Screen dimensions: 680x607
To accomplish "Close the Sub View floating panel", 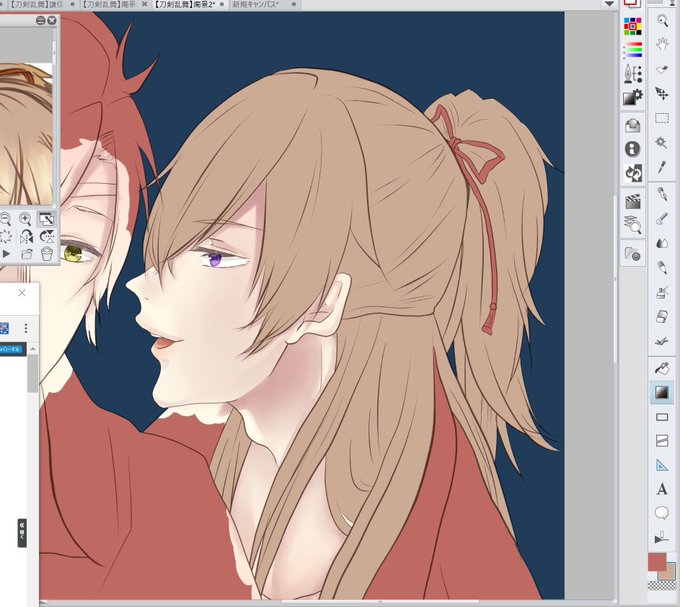I will tap(52, 20).
